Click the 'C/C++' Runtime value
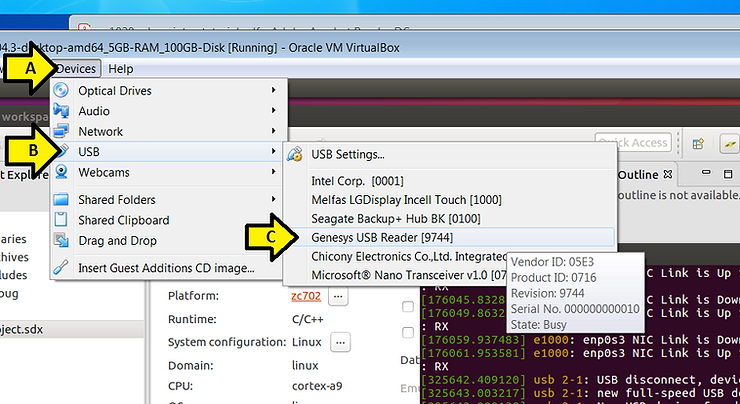This screenshot has height=404, width=740. tap(308, 319)
